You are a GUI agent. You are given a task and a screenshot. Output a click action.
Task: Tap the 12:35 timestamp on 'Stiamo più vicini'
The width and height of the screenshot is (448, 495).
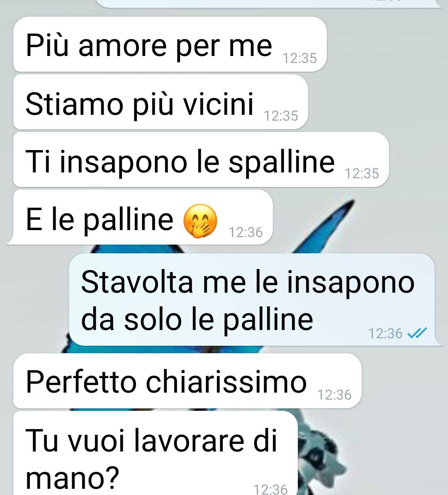[281, 116]
